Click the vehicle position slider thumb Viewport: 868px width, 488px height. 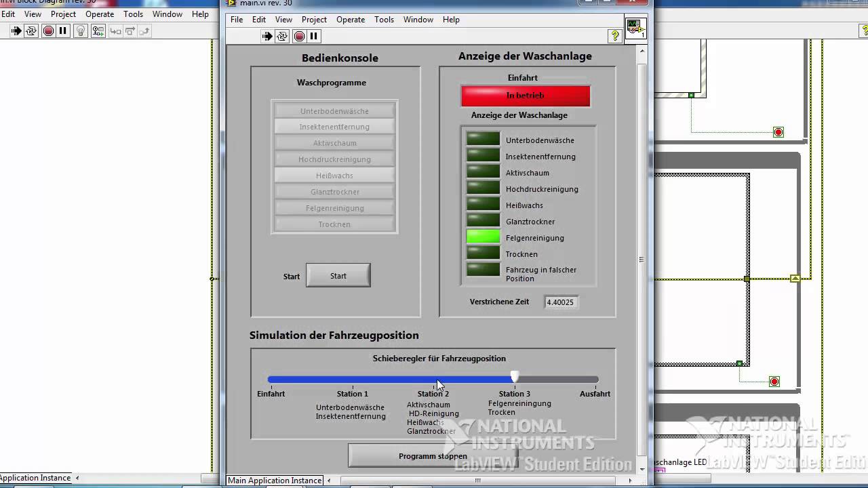(515, 377)
